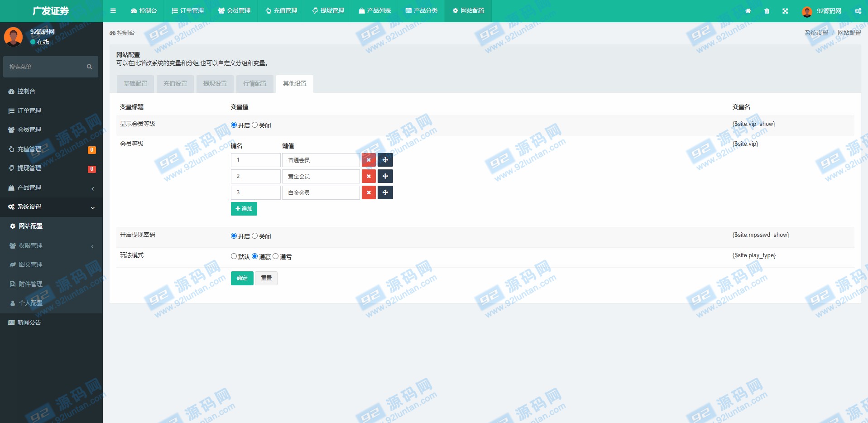Open 控制台 in the top navigation bar
The height and width of the screenshot is (423, 868).
click(x=144, y=11)
